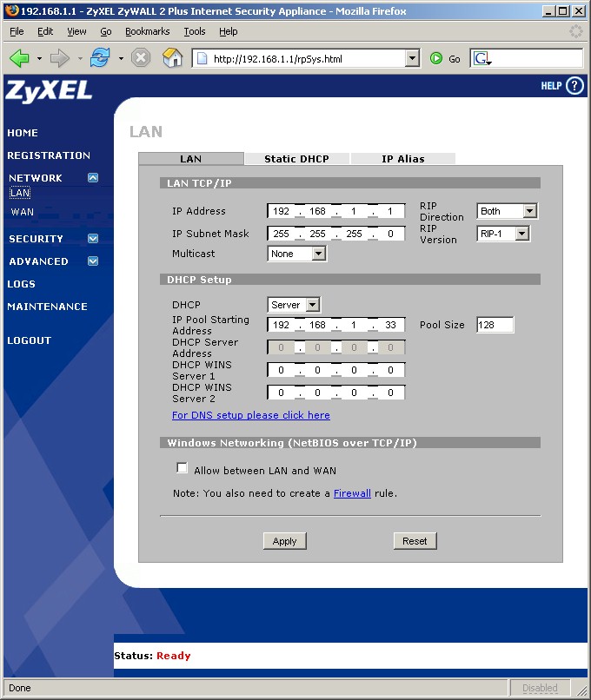Open HELP via the question mark icon
This screenshot has height=700, width=591.
point(574,86)
